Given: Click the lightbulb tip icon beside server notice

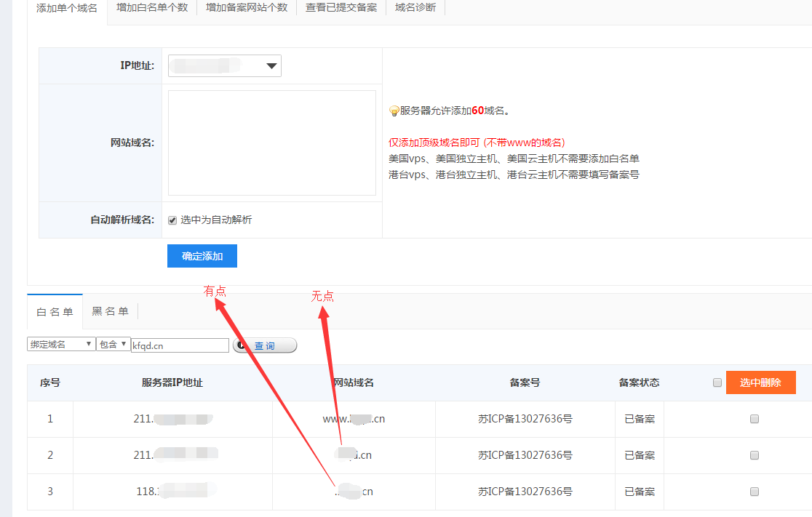Looking at the screenshot, I should [x=394, y=111].
